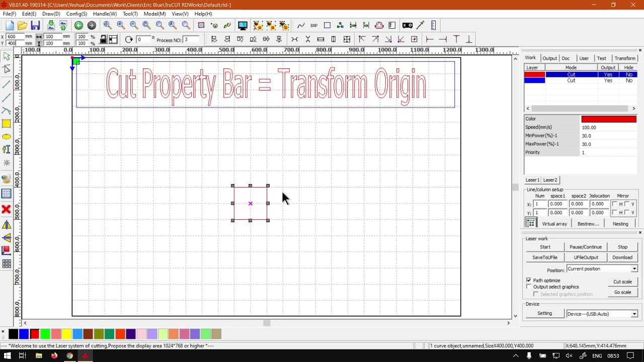This screenshot has width=644, height=362.
Task: Redo with the gray right arrow icon
Action: (x=92, y=26)
